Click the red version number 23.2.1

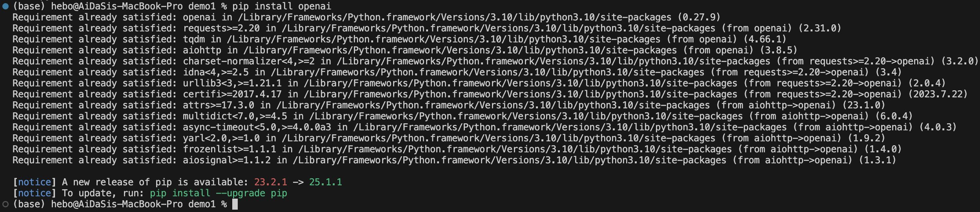271,182
